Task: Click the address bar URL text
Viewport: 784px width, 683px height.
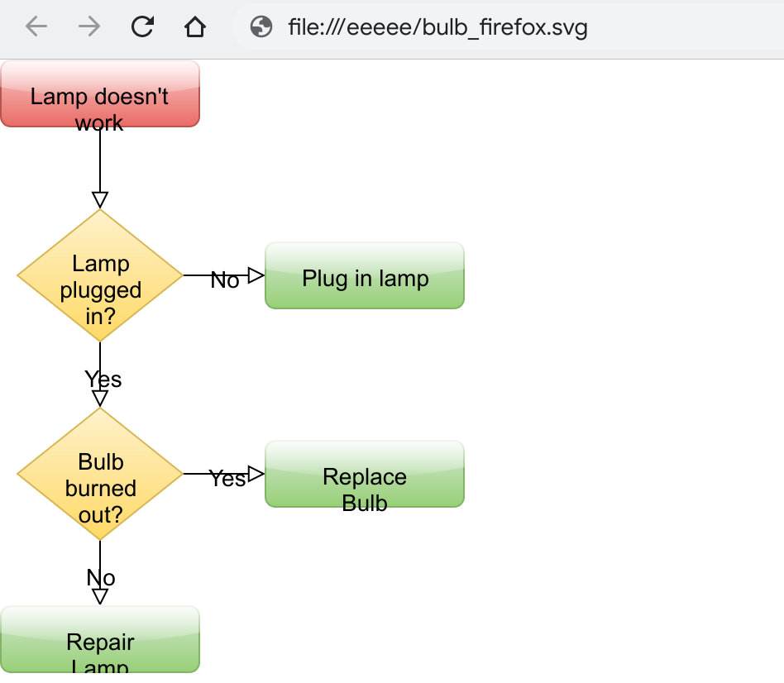Action: pyautogui.click(x=438, y=26)
